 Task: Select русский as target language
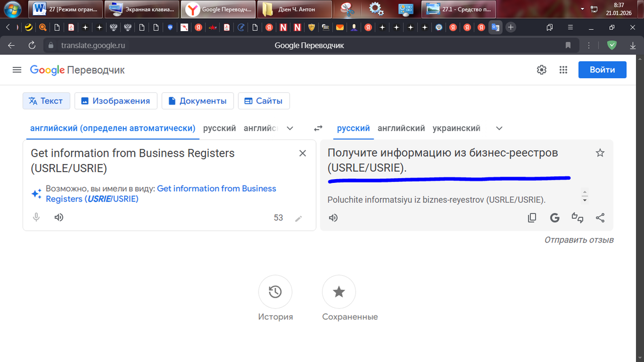[x=354, y=129]
